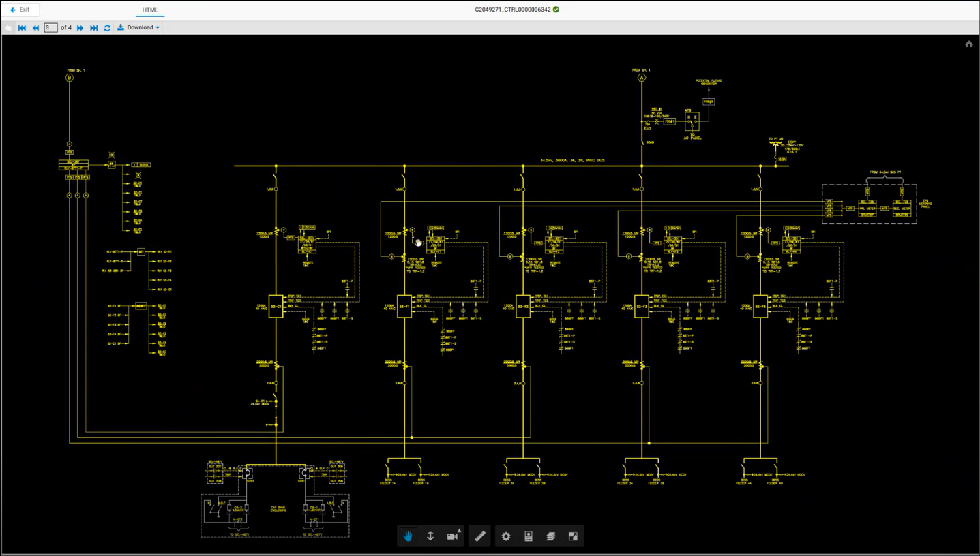The width and height of the screenshot is (980, 556).
Task: Select the Pan hand tool
Action: point(408,536)
